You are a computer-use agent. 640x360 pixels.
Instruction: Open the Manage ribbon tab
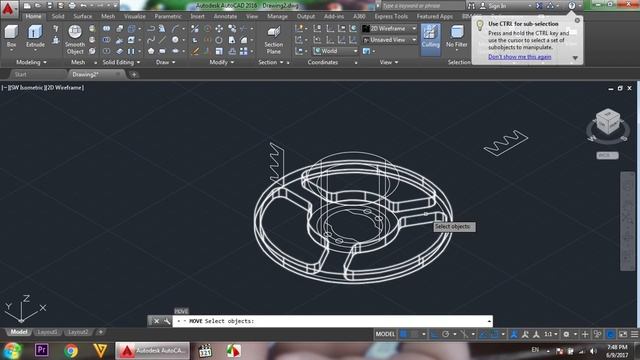coord(278,16)
